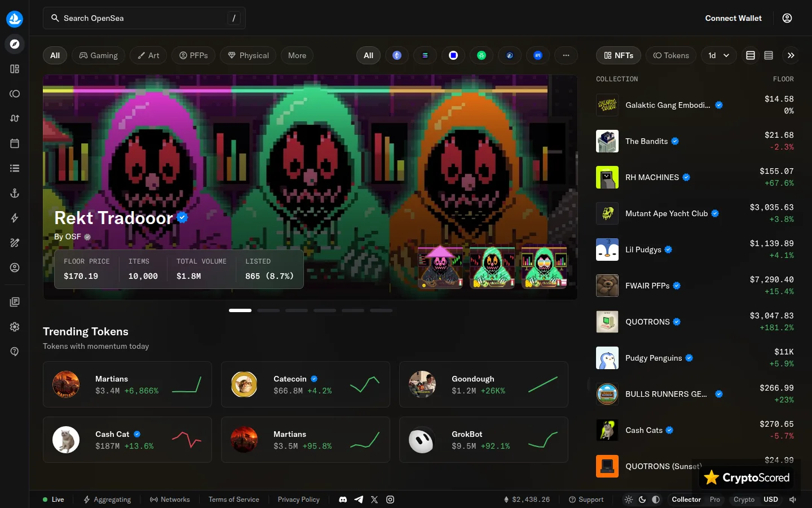Viewport: 812px width, 508px height.
Task: Go to the fourth carousel slide indicator
Action: [x=325, y=310]
